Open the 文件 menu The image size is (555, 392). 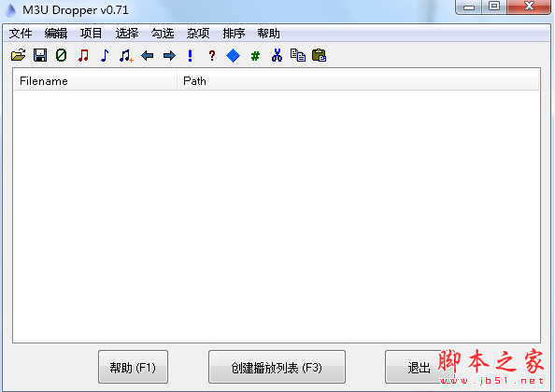[x=21, y=34]
